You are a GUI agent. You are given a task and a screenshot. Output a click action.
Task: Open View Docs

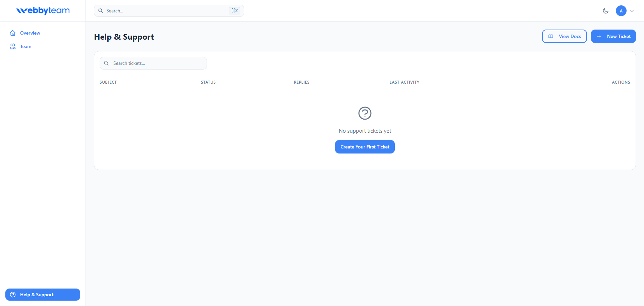click(565, 36)
